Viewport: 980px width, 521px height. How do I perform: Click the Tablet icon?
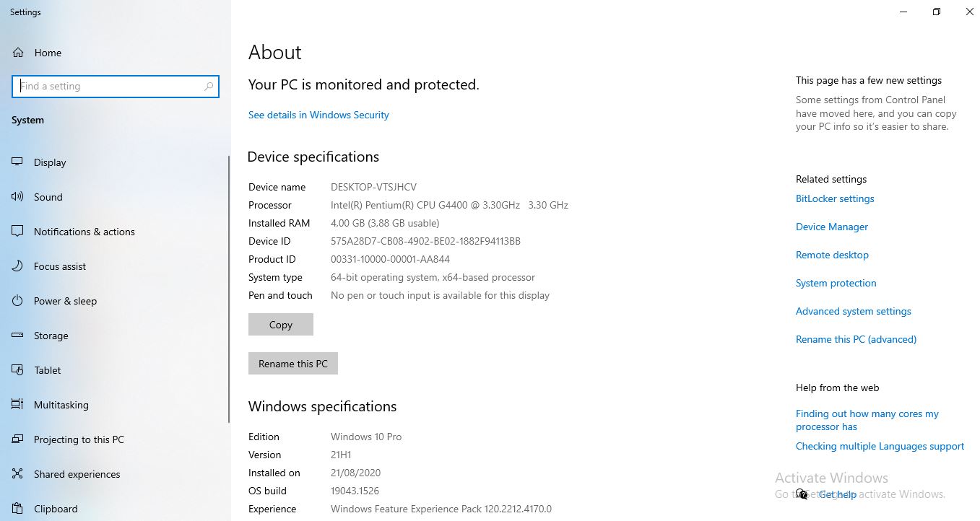18,370
